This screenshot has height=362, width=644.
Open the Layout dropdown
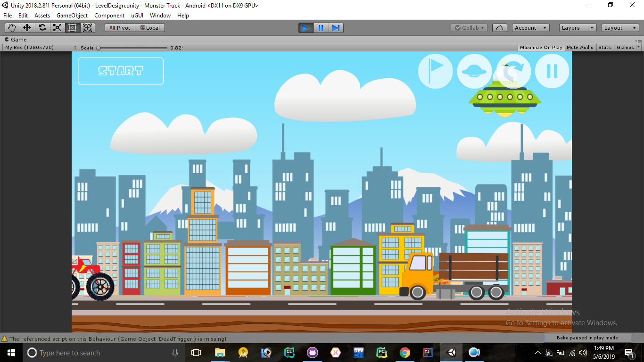click(x=619, y=27)
